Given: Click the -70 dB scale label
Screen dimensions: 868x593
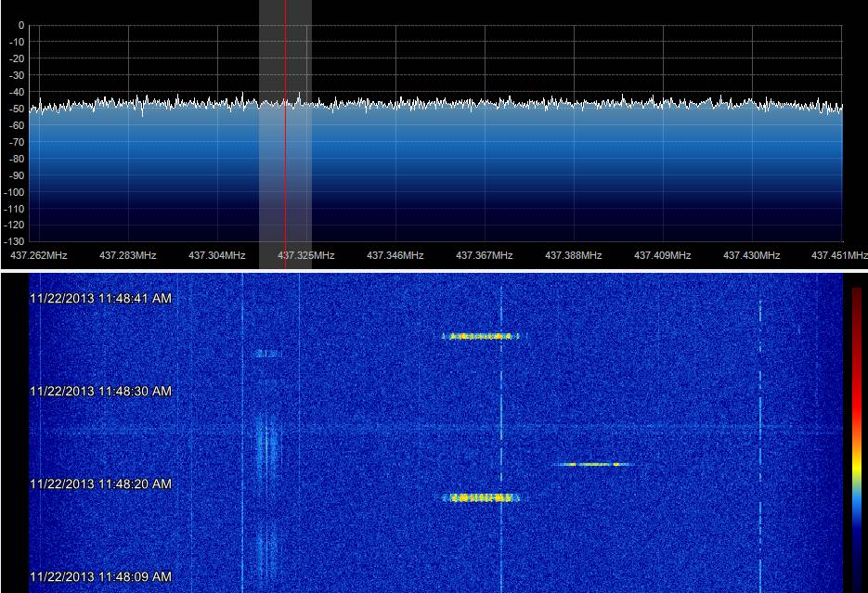Looking at the screenshot, I should pos(17,142).
